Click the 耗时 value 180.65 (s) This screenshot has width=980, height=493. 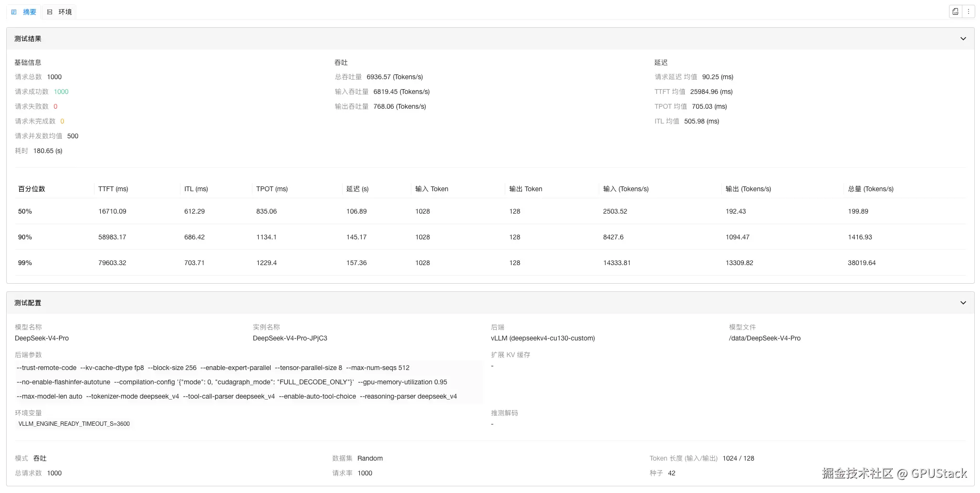(x=48, y=151)
